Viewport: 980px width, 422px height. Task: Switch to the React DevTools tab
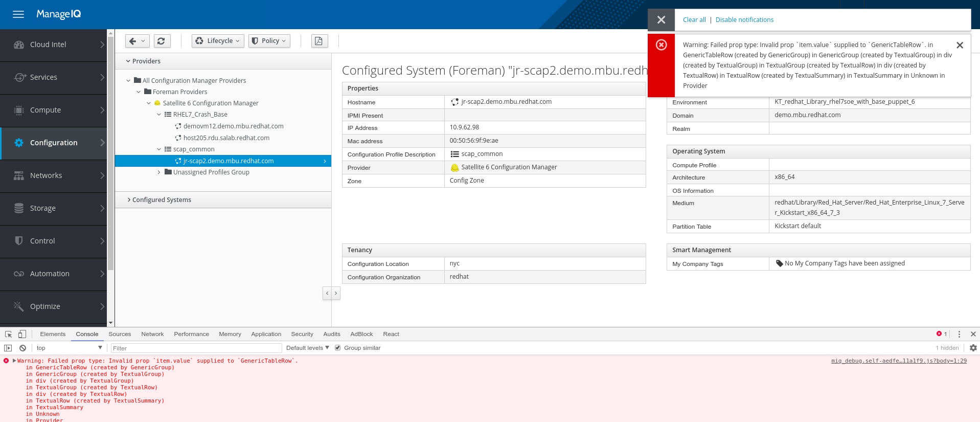(391, 334)
